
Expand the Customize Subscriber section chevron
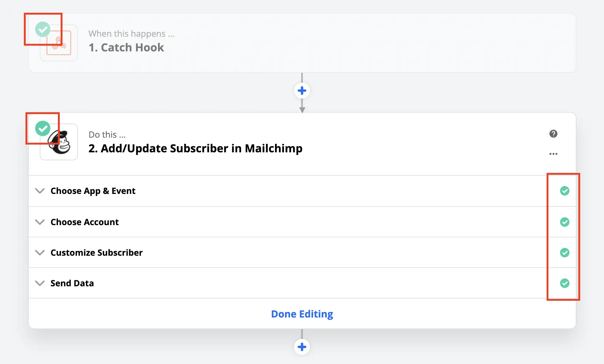click(x=40, y=253)
